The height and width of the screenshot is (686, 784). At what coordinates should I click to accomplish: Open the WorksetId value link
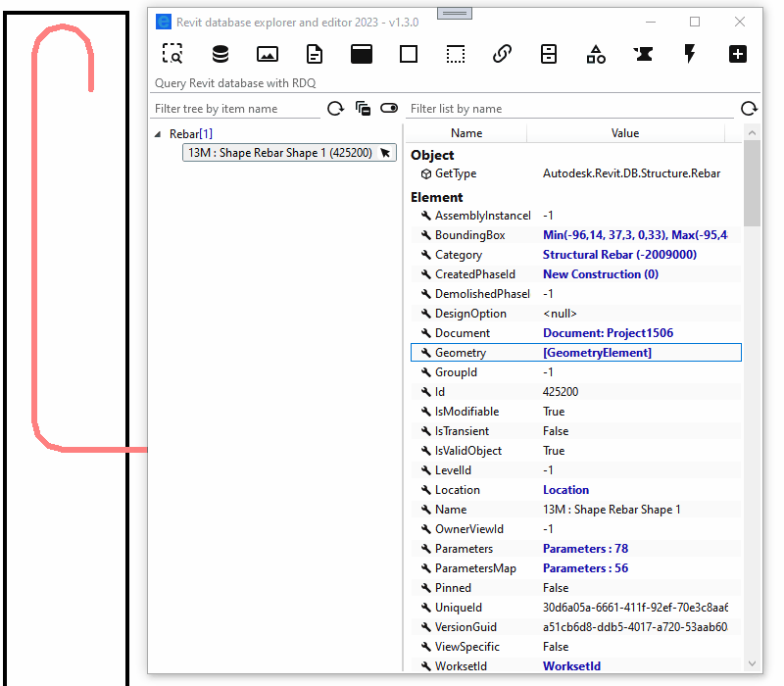click(571, 666)
